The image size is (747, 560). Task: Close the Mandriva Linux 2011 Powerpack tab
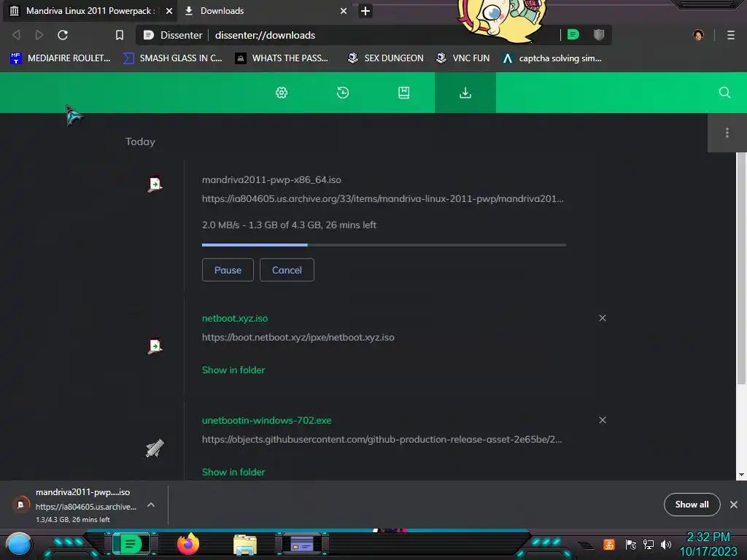point(169,11)
